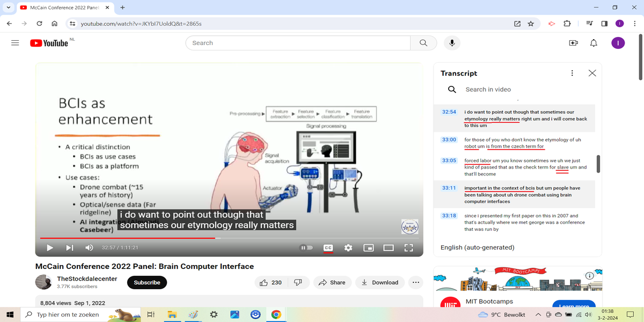
Task: Open the Create video icon
Action: 573,43
